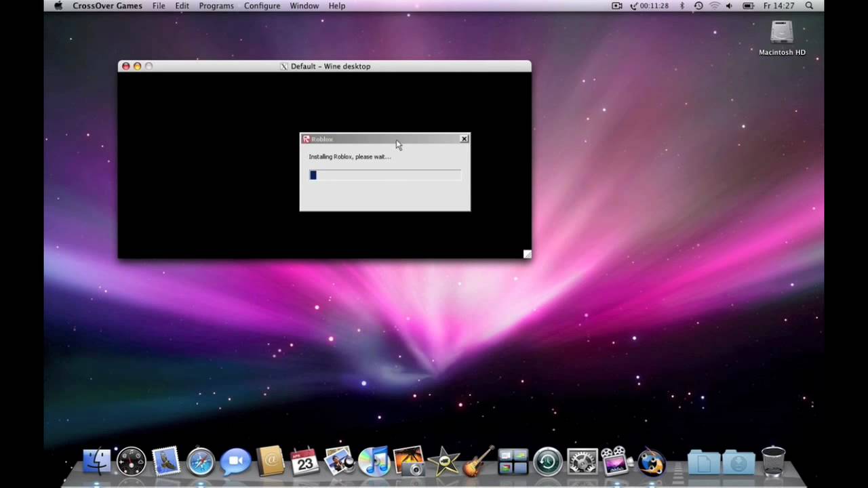Image resolution: width=868 pixels, height=488 pixels.
Task: Open Time Machine in the Dock
Action: pos(547,462)
